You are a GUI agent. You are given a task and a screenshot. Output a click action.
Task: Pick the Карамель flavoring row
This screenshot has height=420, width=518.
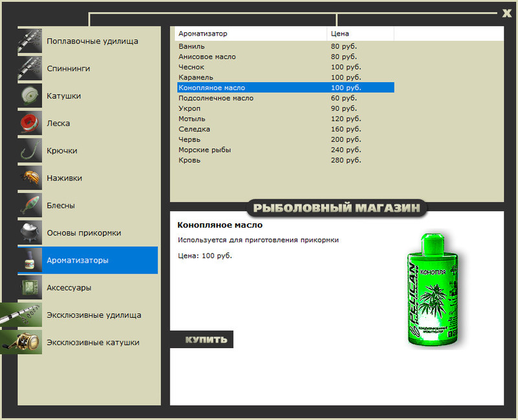tap(286, 77)
